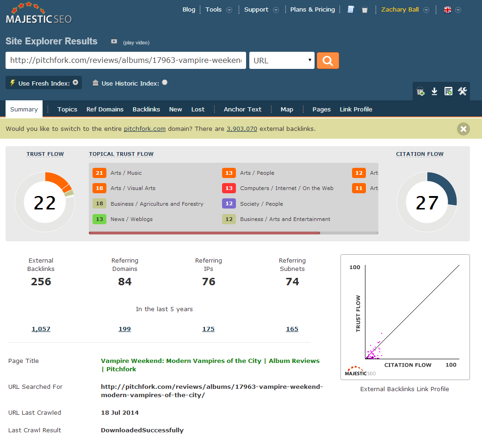Switch to the Topics tab
This screenshot has width=482, height=448.
[68, 110]
